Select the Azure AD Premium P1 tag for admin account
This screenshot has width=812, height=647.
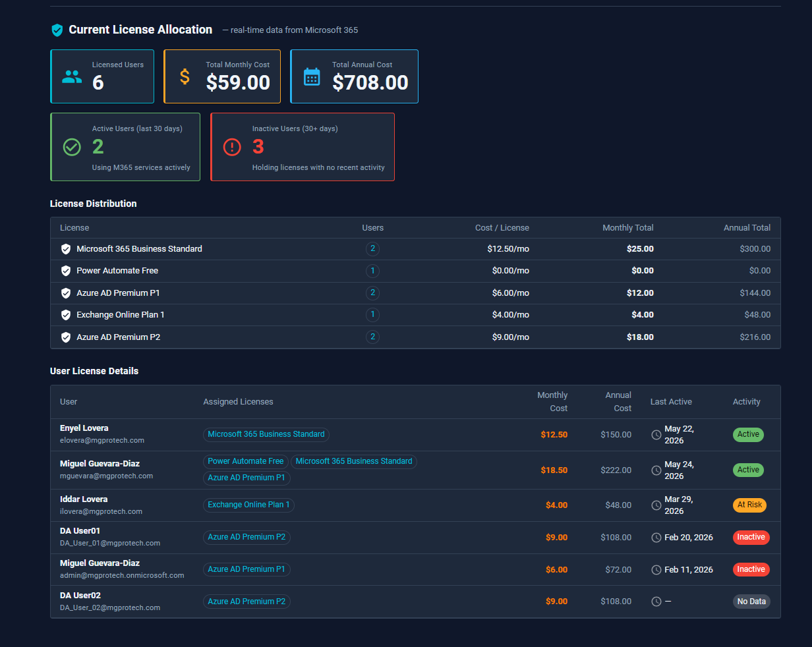click(x=246, y=569)
